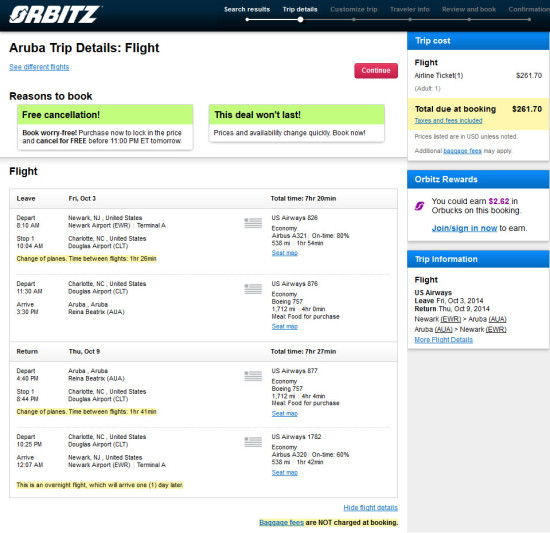
Task: Open Taxes and fees included link
Action: pos(448,121)
